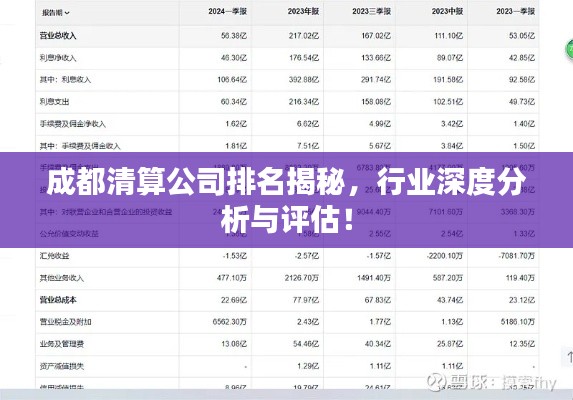Select the 2023中报 column header

(x=447, y=11)
